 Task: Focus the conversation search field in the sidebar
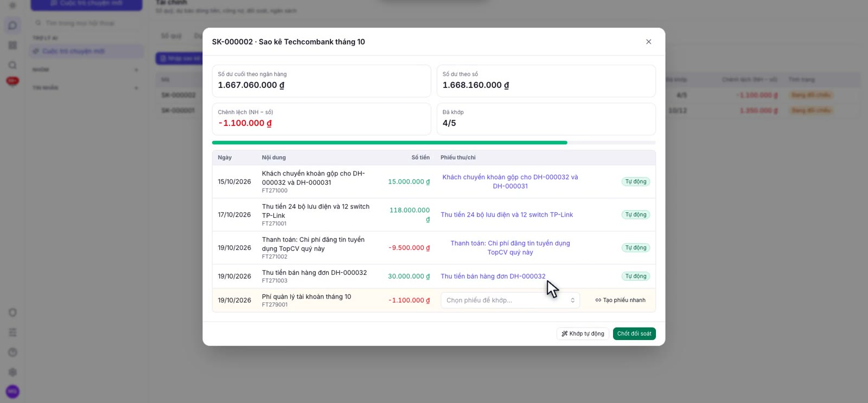tap(87, 23)
